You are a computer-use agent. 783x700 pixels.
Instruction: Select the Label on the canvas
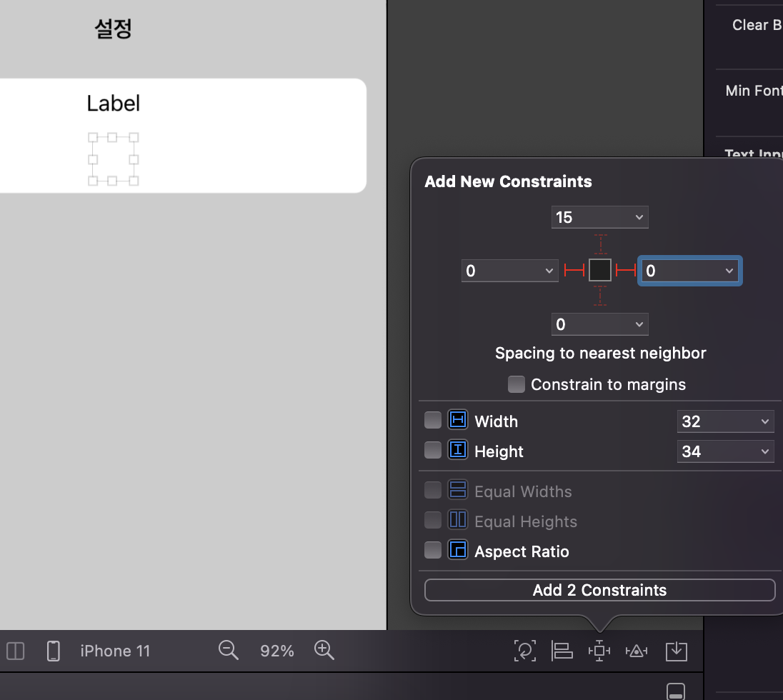tap(114, 104)
